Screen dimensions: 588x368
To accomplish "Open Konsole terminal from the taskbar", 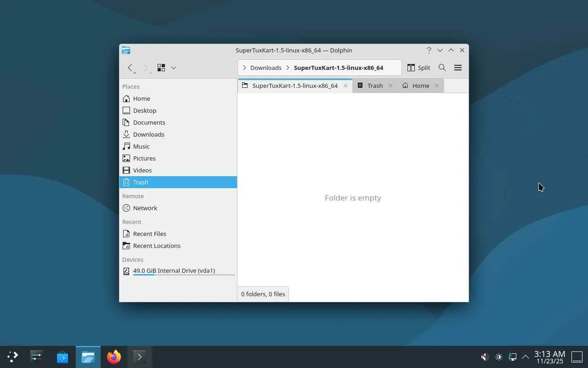I will (140, 356).
